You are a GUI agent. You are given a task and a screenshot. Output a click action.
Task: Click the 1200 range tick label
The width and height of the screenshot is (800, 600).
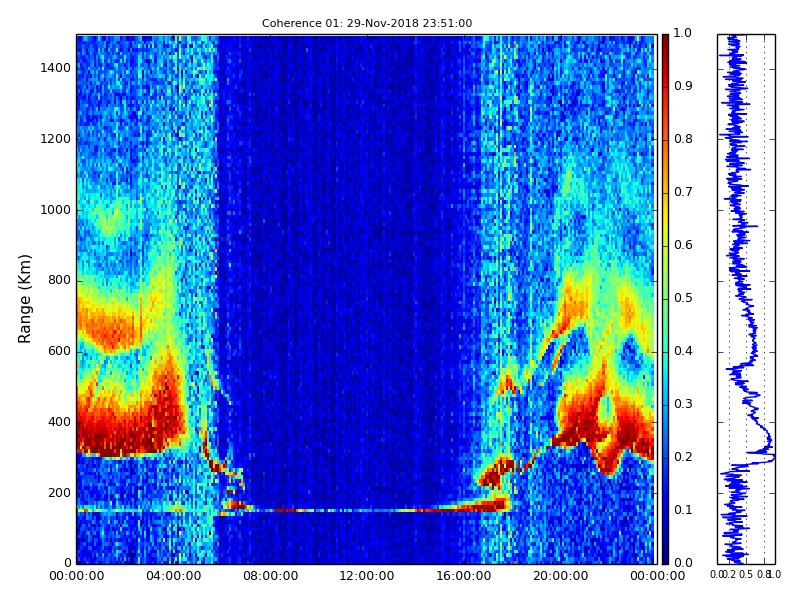[x=56, y=139]
